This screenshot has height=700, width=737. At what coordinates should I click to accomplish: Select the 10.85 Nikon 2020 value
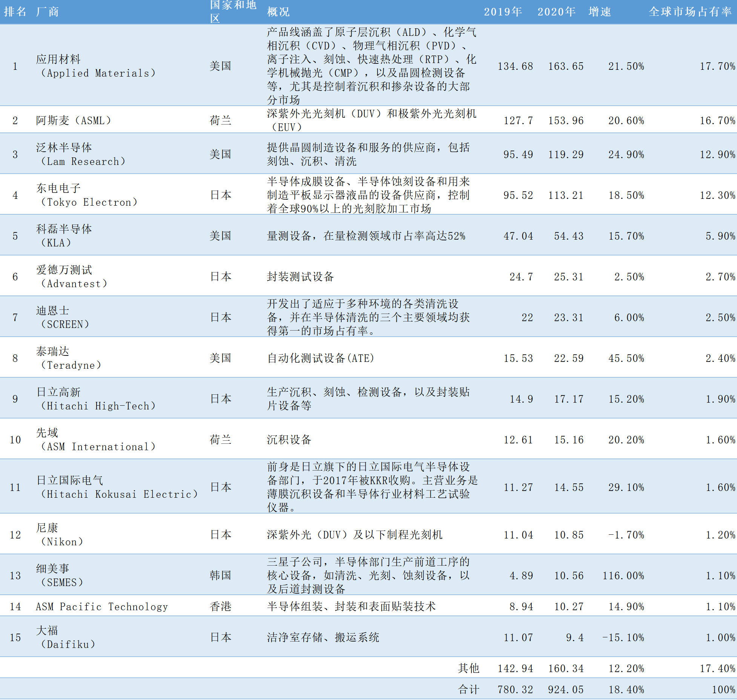click(x=569, y=535)
